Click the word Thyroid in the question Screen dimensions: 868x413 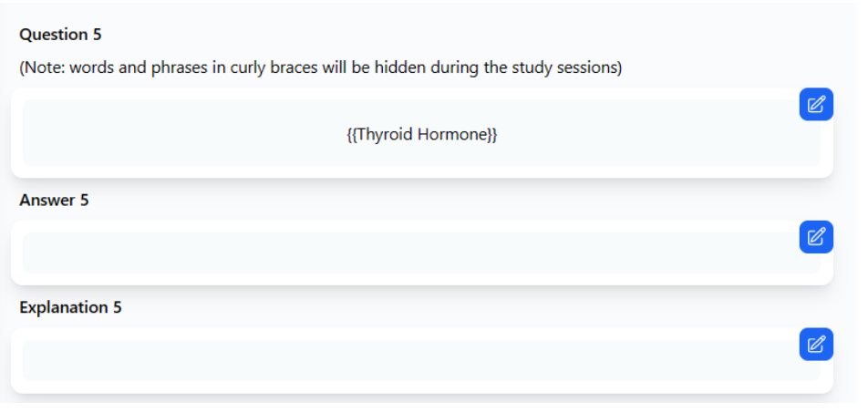[386, 135]
